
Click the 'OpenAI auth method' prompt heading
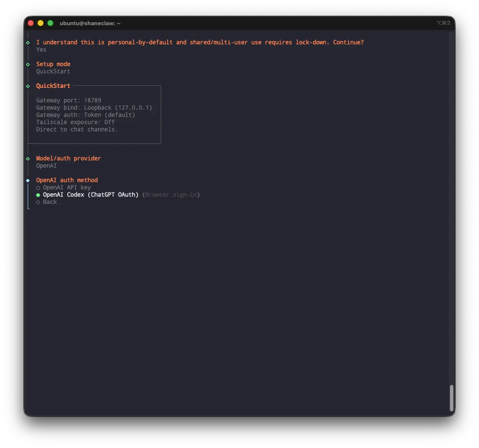(67, 180)
